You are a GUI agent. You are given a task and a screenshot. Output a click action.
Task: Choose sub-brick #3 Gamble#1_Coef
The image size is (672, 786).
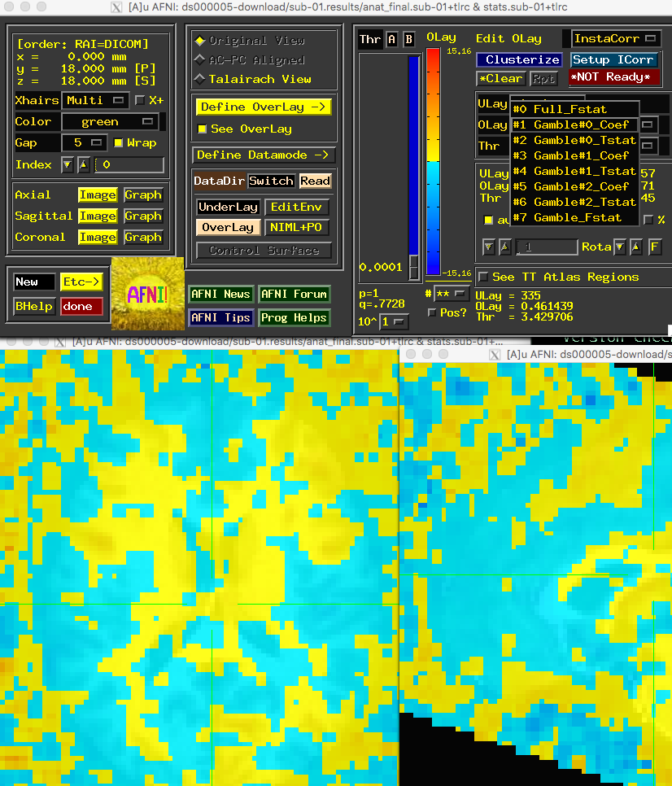(x=574, y=155)
